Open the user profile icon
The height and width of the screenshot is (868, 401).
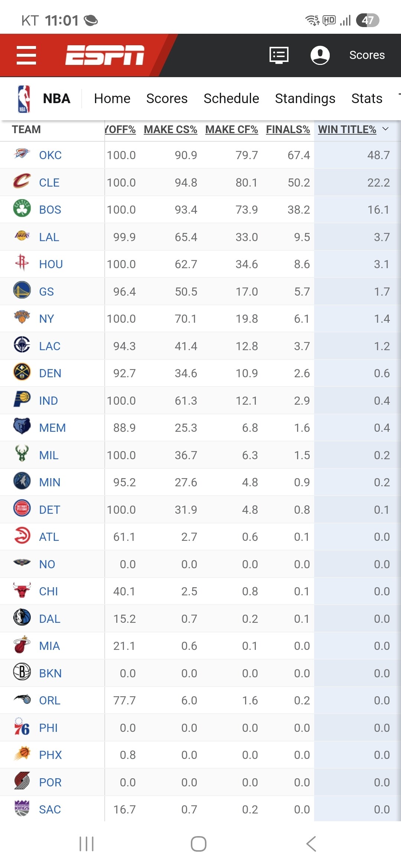click(320, 55)
